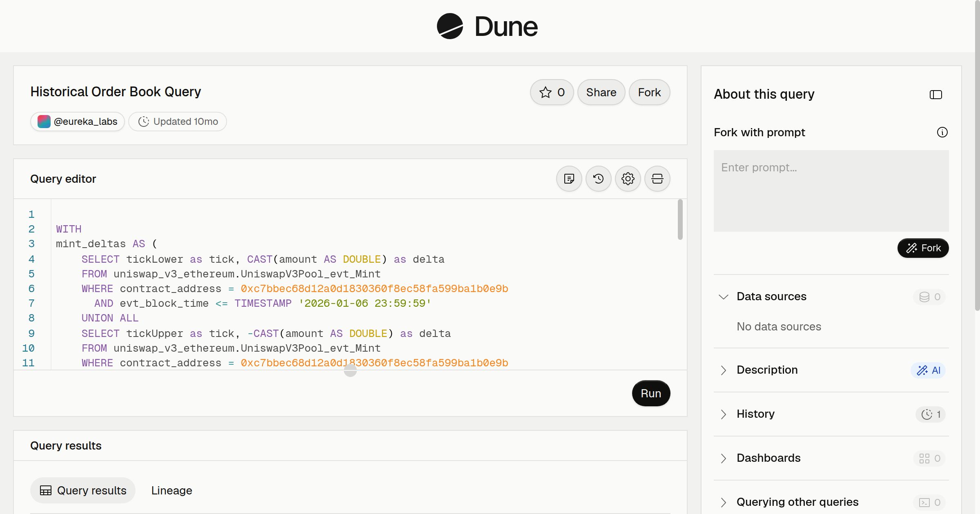Collapse the About this query sidebar
980x514 pixels.
tap(935, 95)
